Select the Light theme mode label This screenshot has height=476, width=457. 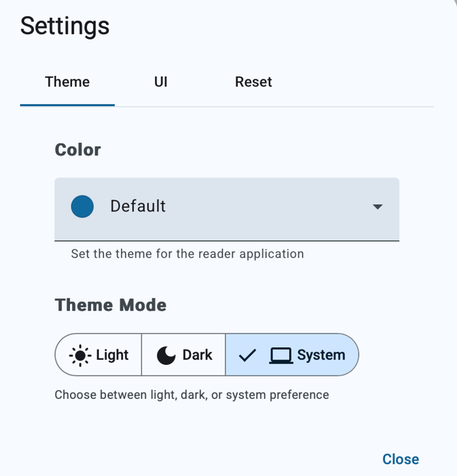tap(112, 355)
